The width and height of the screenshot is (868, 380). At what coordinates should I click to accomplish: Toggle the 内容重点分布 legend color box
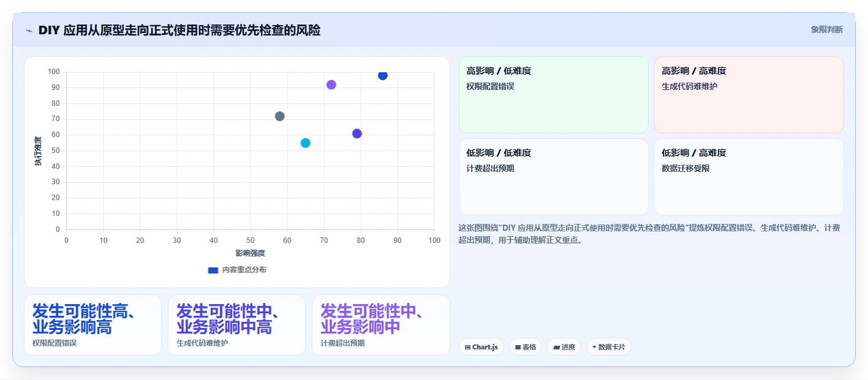(213, 270)
